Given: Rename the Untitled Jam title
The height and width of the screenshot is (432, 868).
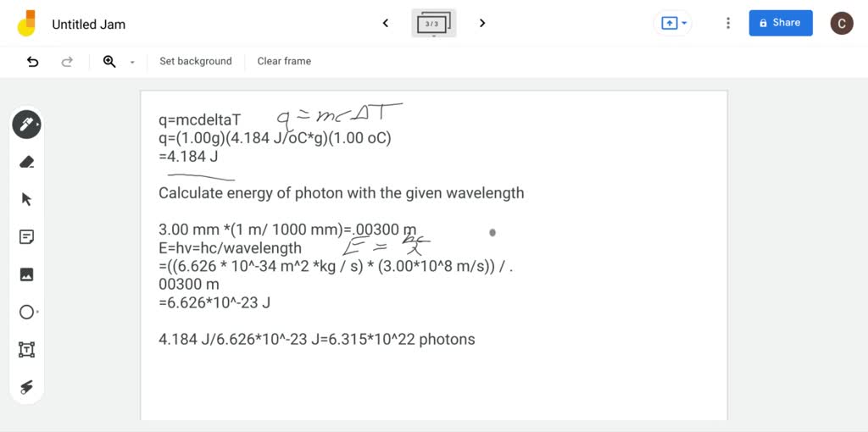Looking at the screenshot, I should [89, 25].
